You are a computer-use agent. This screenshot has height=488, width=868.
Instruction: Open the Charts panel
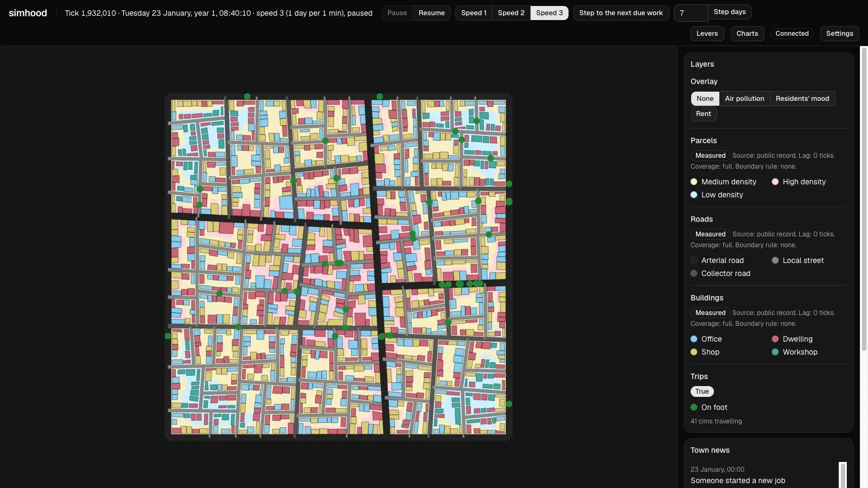click(x=747, y=34)
